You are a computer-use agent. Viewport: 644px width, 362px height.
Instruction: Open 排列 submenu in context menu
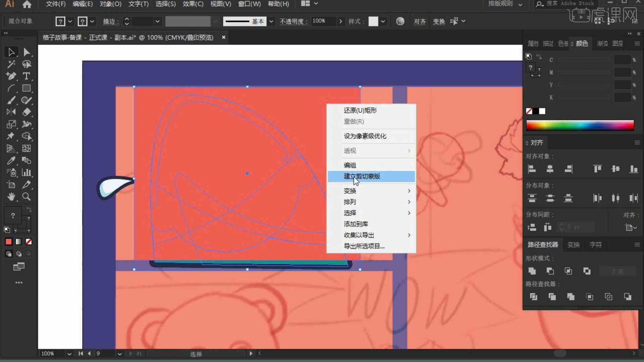point(371,202)
